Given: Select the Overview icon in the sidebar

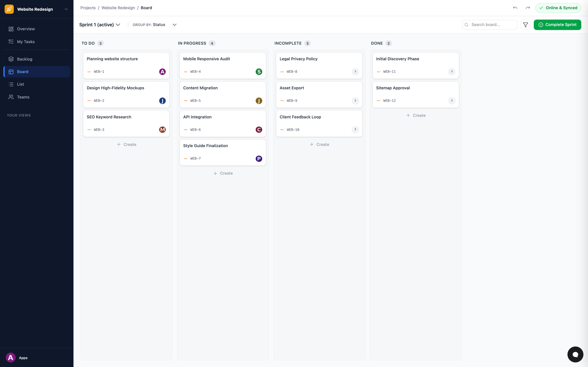Looking at the screenshot, I should (x=11, y=29).
